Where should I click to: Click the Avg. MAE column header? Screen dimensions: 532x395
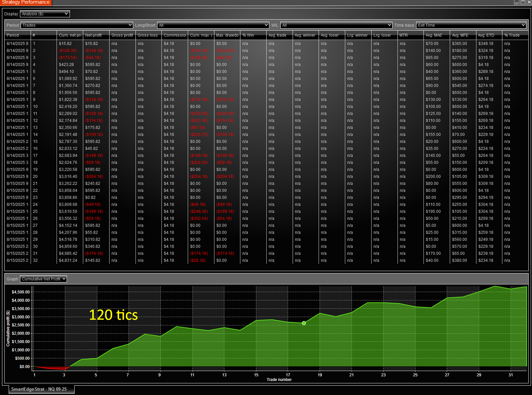click(x=434, y=35)
